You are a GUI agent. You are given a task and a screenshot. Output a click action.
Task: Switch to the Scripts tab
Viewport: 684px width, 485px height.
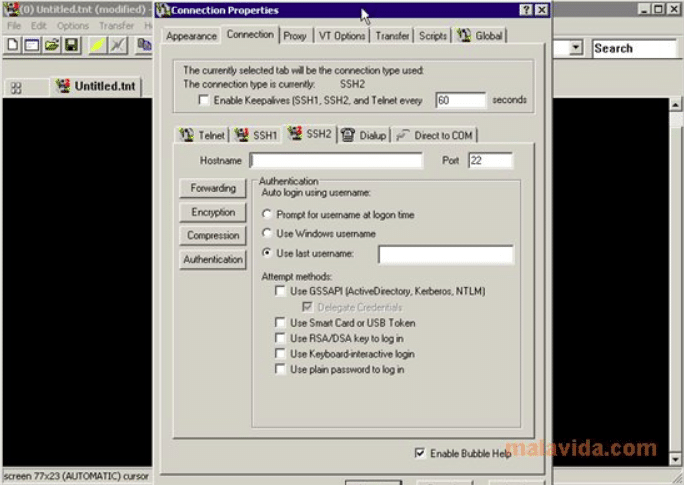(433, 36)
